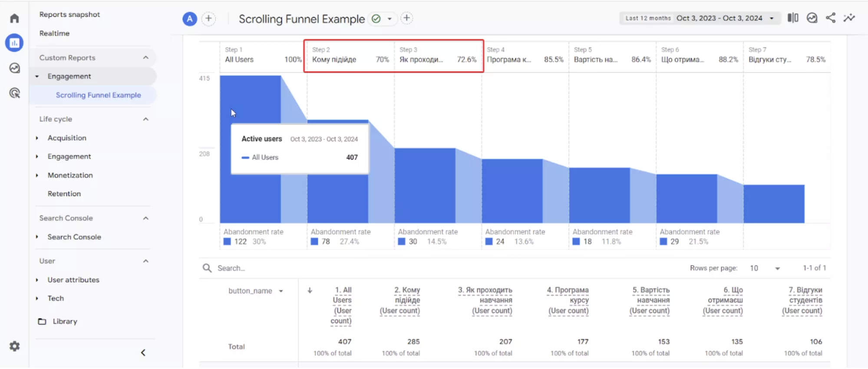Click column header 4. Програма курсу

click(568, 300)
